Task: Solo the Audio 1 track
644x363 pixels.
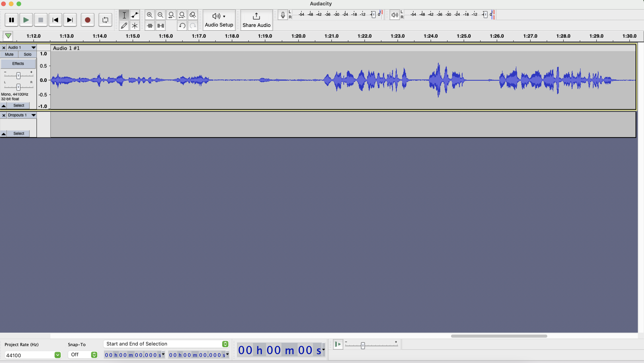Action: tap(27, 54)
